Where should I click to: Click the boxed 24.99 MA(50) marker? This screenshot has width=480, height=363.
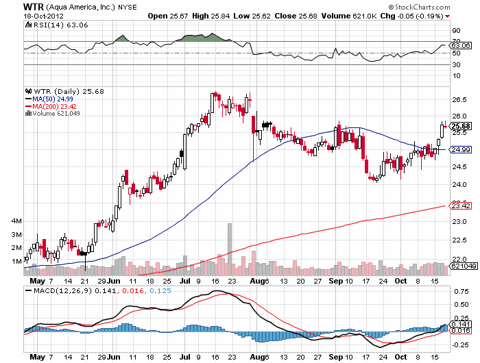[460, 150]
